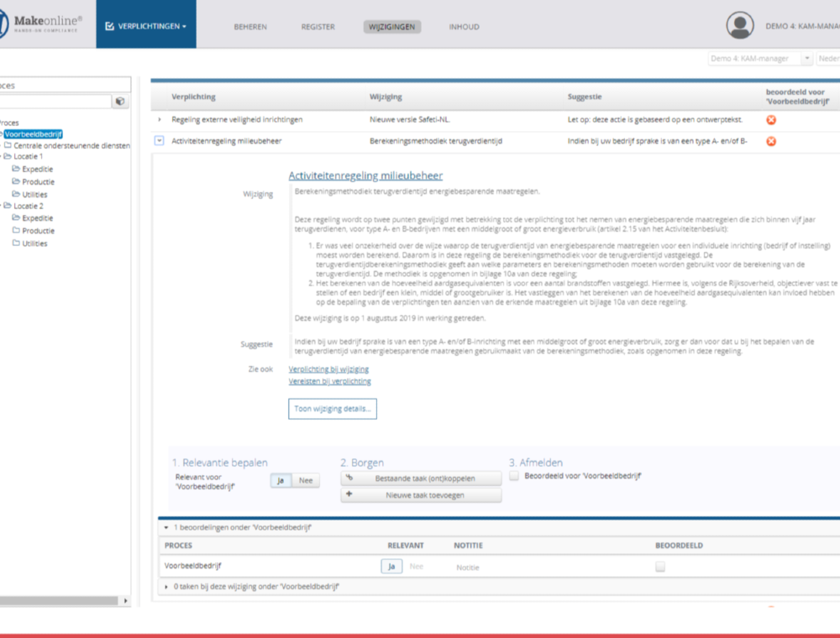This screenshot has height=638, width=840.
Task: Click the user profile avatar icon
Action: pos(740,25)
